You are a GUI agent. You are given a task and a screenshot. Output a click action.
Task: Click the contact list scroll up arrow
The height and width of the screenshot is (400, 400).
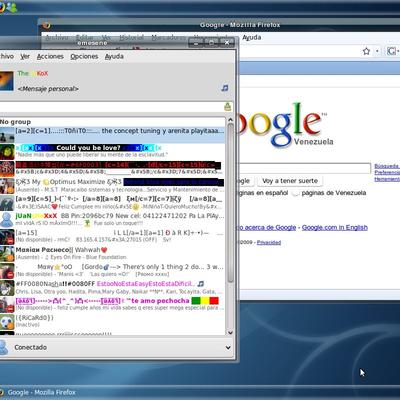pyautogui.click(x=230, y=120)
